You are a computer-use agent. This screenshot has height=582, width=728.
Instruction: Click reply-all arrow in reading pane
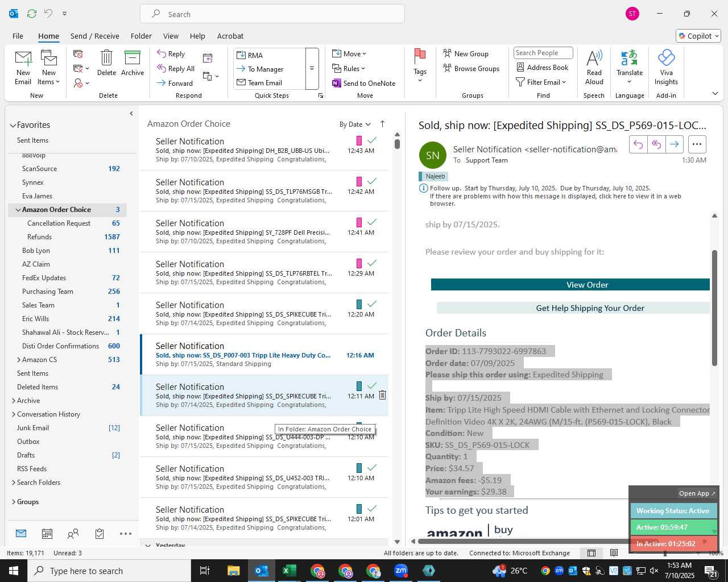pyautogui.click(x=656, y=144)
